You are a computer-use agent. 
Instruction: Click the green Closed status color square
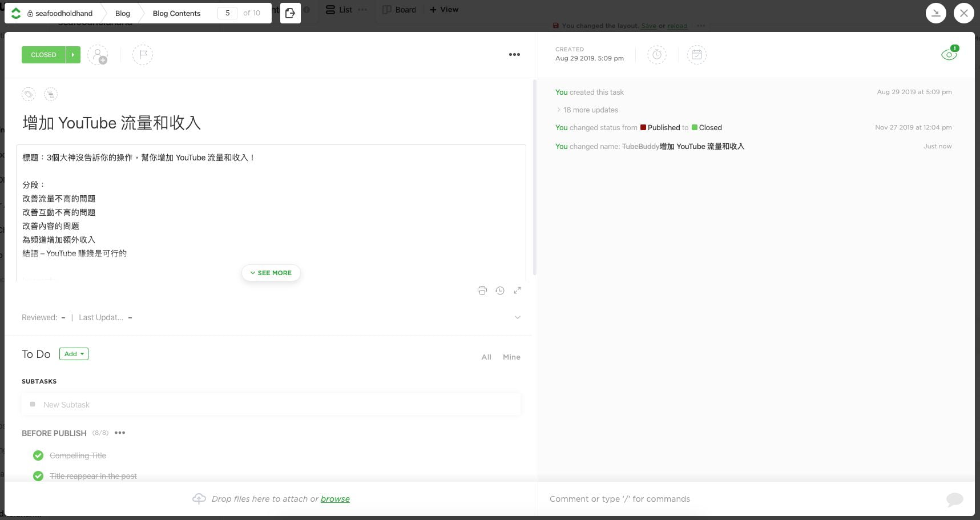click(695, 128)
